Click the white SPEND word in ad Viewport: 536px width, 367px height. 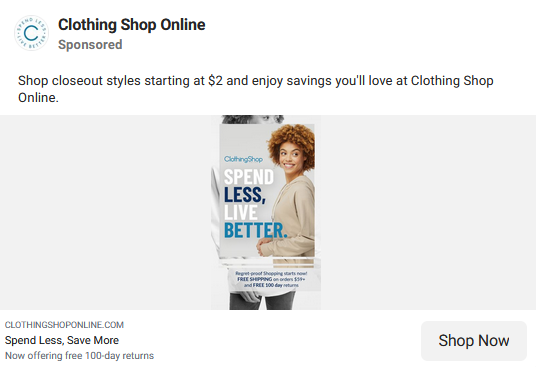249,177
